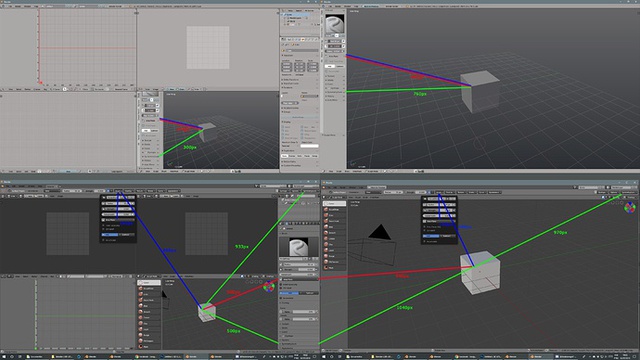
Task: Click the navigation gizmo in bottom-right Blender viewport
Action: (x=630, y=208)
